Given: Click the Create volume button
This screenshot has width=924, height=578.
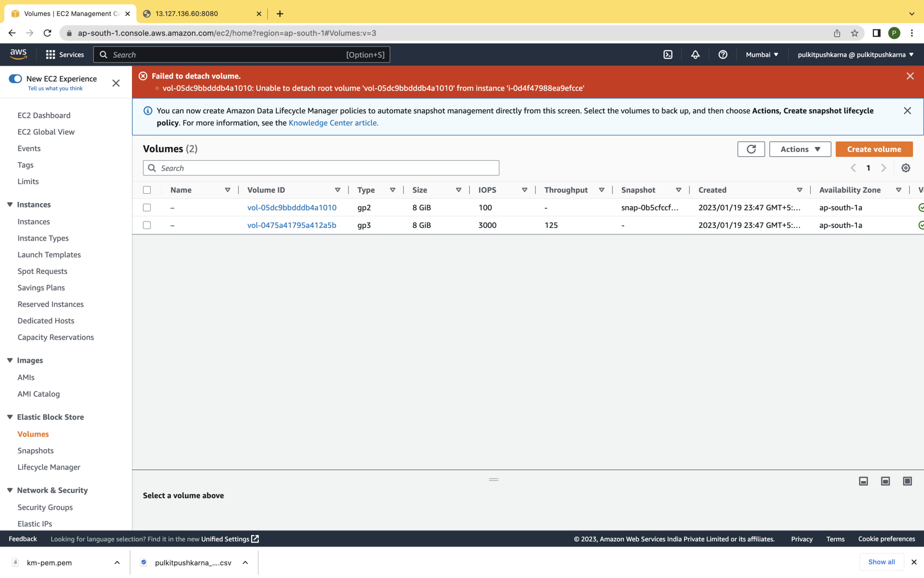Looking at the screenshot, I should point(874,149).
